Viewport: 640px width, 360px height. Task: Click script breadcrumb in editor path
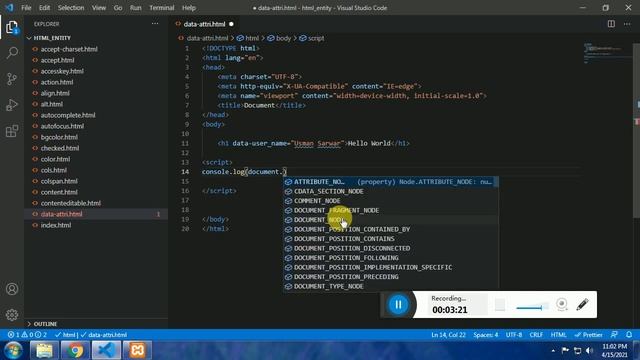312,38
